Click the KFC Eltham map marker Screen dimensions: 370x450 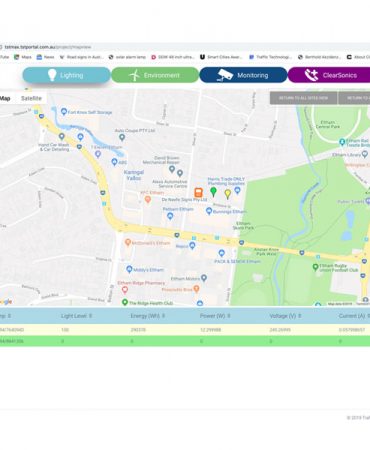pyautogui.click(x=148, y=199)
